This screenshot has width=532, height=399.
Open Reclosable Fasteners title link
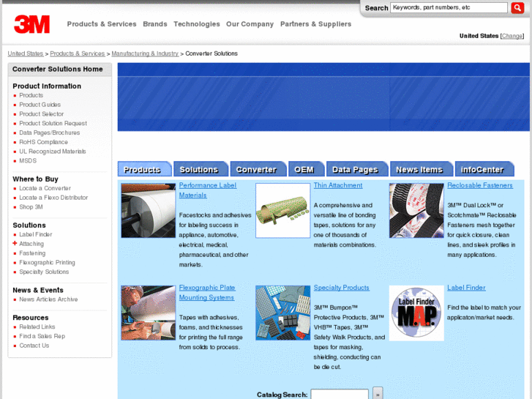pos(480,185)
